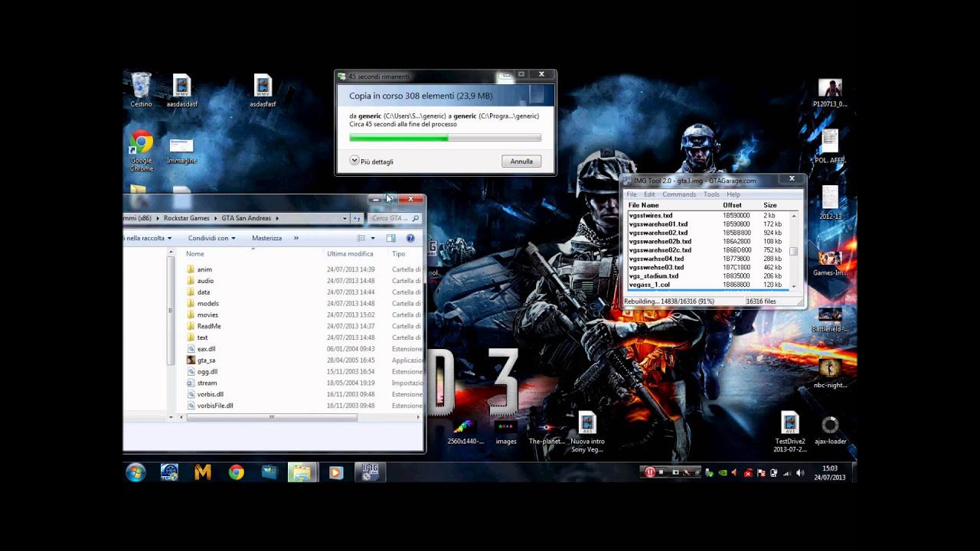Screen dimensions: 980x551
Task: Toggle the Explorer preview pane icon
Action: coord(393,238)
